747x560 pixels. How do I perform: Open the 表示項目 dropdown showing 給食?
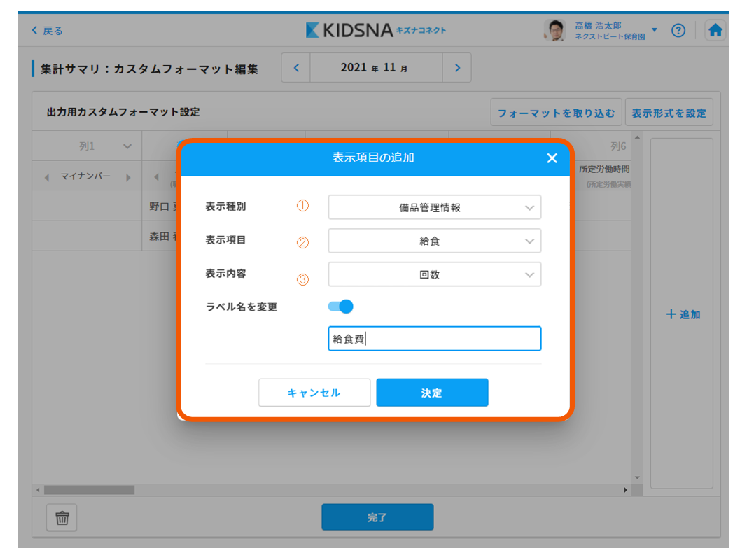[434, 241]
